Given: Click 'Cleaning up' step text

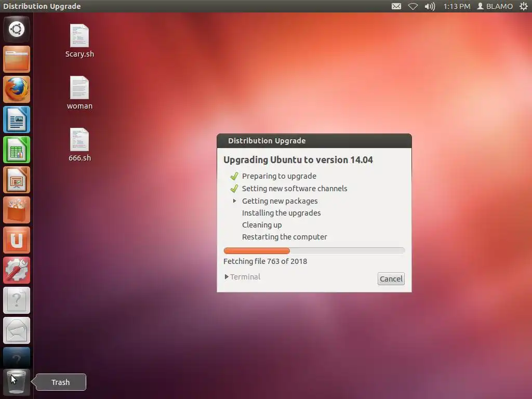Looking at the screenshot, I should pos(262,225).
